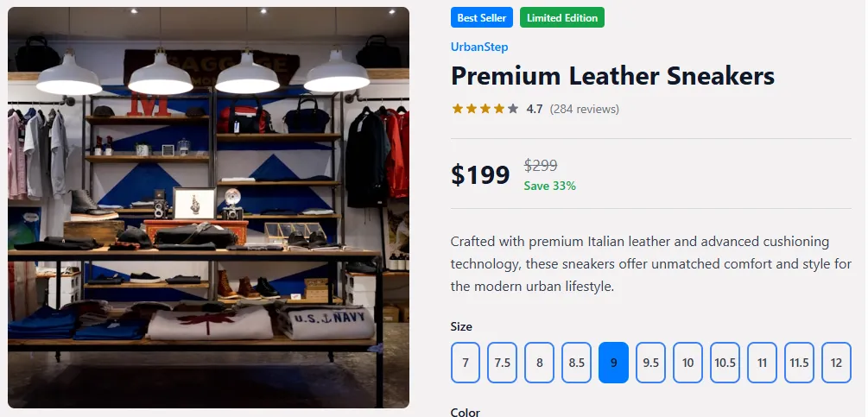
Task: Select size 10.5
Action: (725, 363)
